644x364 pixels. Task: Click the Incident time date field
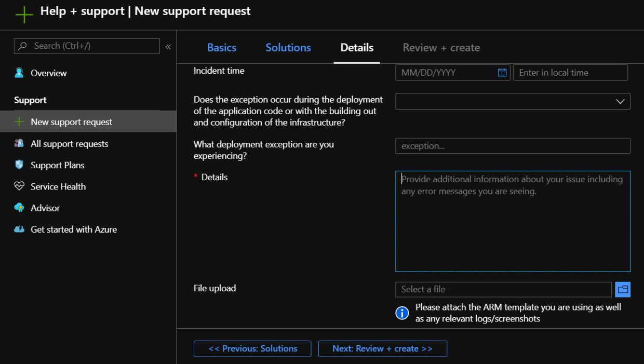click(x=447, y=73)
